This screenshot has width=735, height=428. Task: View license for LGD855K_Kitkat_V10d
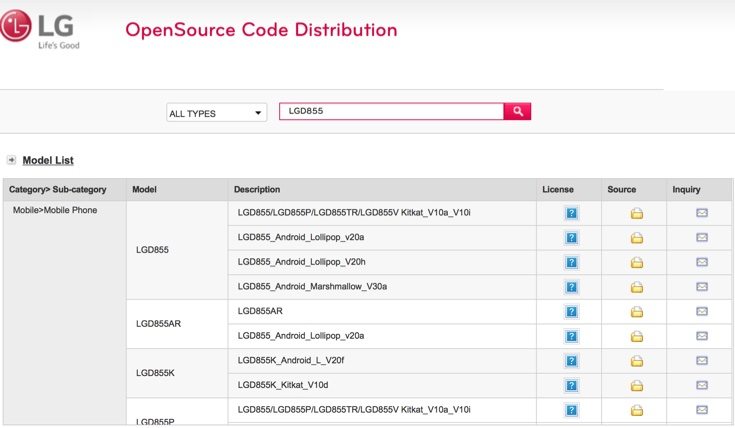[571, 385]
